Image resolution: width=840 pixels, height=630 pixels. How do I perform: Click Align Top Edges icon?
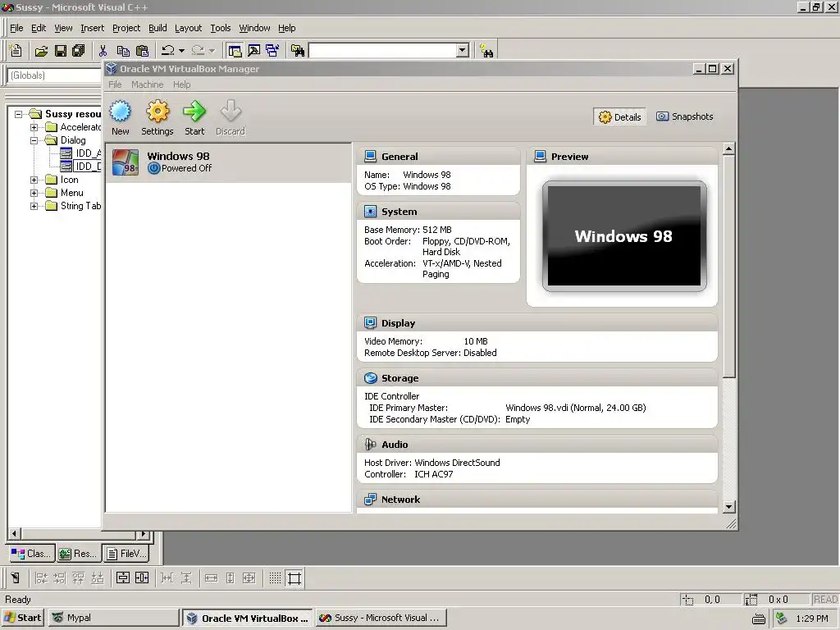click(78, 578)
